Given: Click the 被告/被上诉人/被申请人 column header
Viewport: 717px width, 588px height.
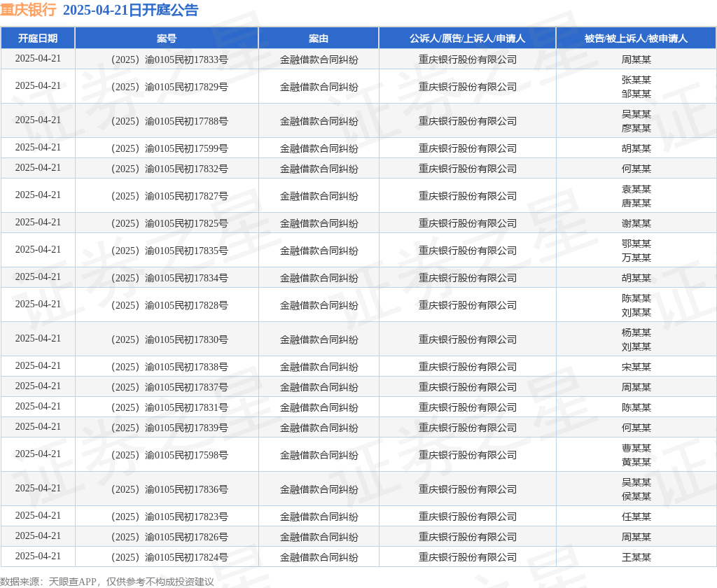Looking at the screenshot, I should pos(636,38).
